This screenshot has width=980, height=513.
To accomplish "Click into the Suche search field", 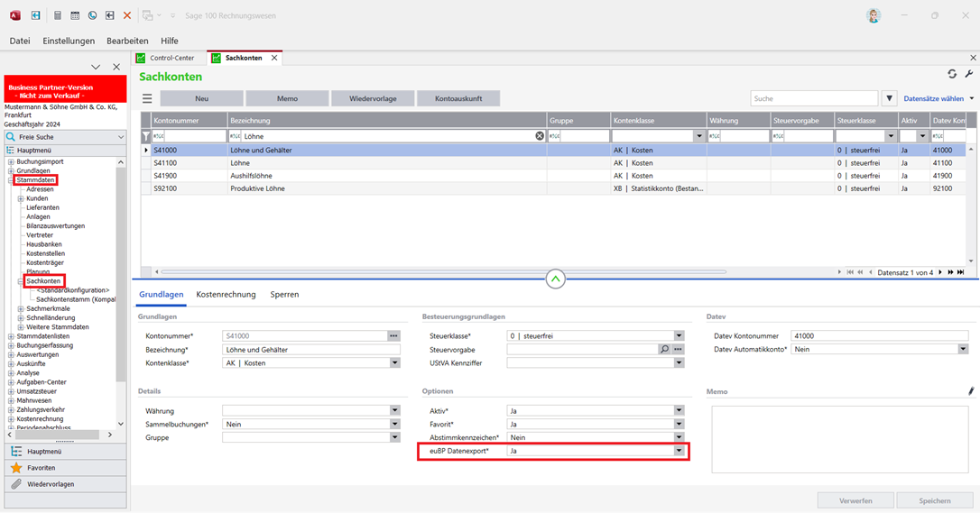I will pyautogui.click(x=813, y=98).
